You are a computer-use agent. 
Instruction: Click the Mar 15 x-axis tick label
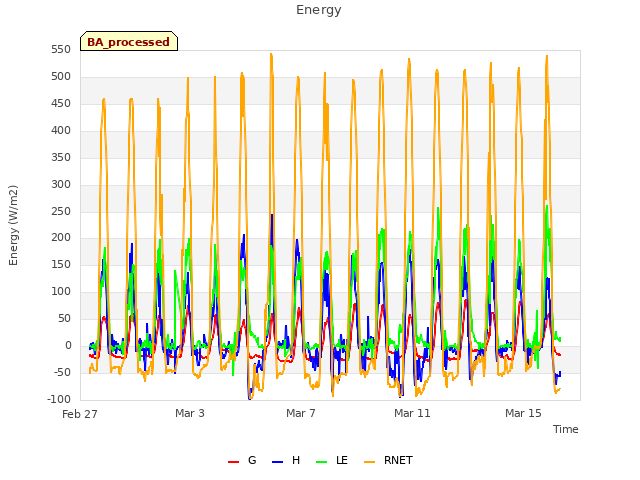pyautogui.click(x=523, y=413)
